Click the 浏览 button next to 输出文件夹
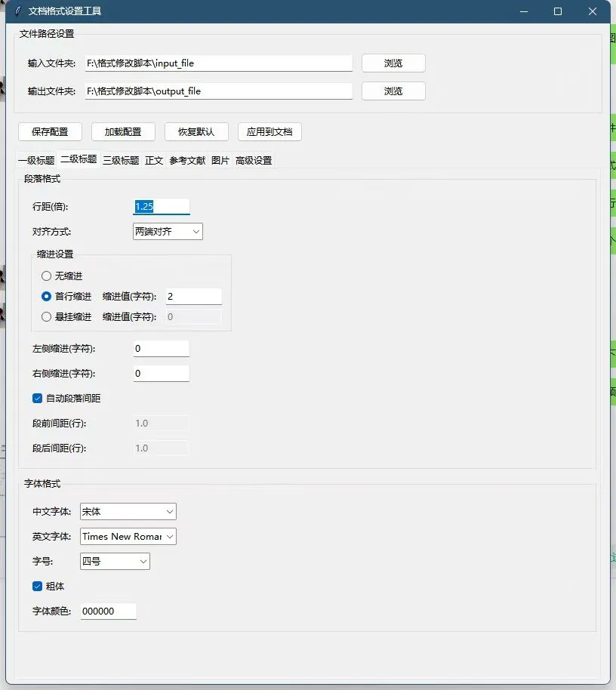The width and height of the screenshot is (616, 690). pyautogui.click(x=393, y=91)
